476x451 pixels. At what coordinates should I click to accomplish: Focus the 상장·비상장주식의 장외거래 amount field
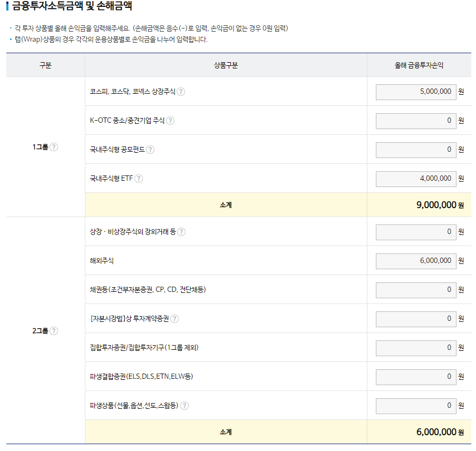click(416, 232)
